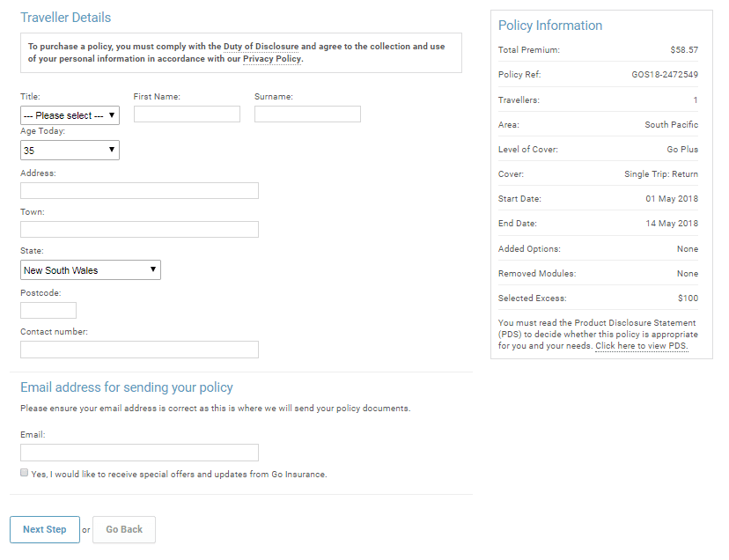Open the Duty of Disclosure link
Image resolution: width=729 pixels, height=560 pixels.
point(261,46)
